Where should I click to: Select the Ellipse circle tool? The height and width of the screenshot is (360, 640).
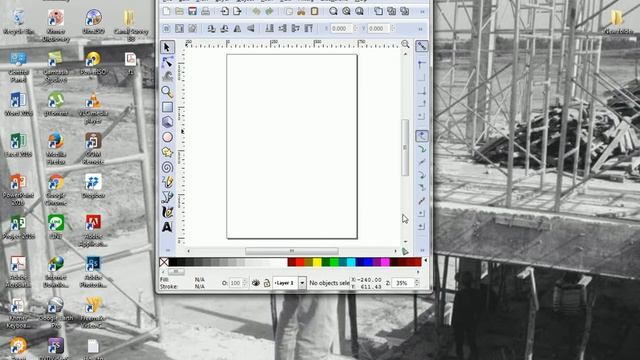coord(167,137)
